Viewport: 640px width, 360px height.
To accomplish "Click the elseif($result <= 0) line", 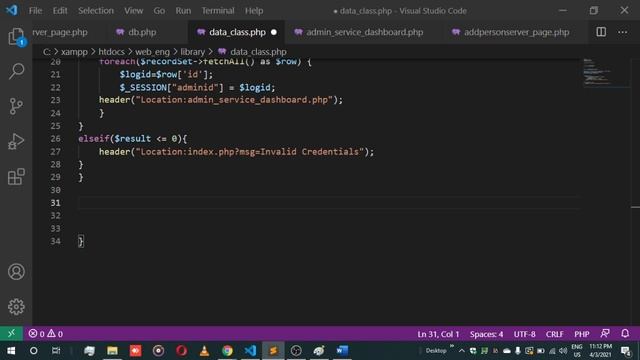I will tap(132, 138).
